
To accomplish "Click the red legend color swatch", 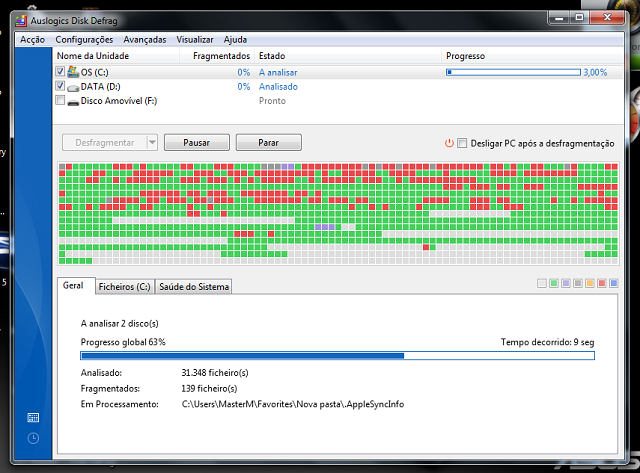I will [x=602, y=283].
